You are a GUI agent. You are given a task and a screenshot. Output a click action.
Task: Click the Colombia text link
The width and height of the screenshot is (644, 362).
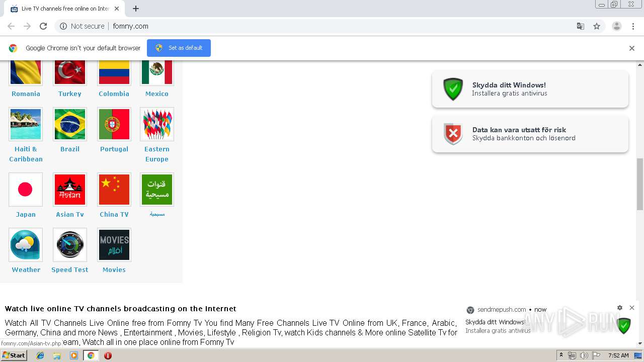(x=114, y=94)
